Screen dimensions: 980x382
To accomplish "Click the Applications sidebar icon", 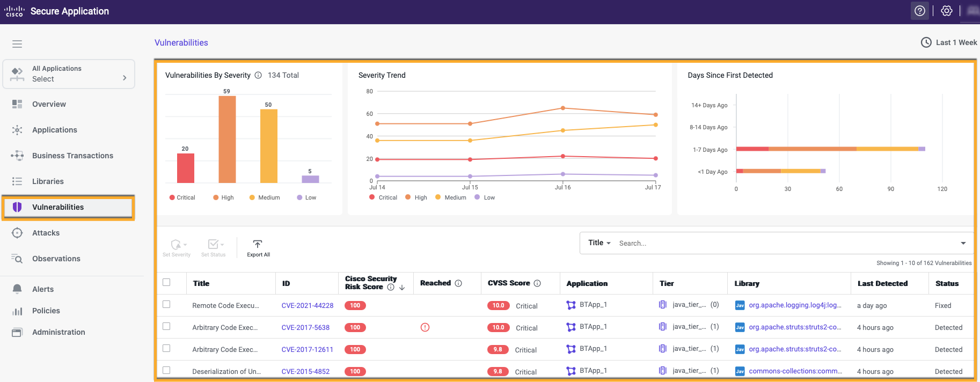I will [17, 130].
